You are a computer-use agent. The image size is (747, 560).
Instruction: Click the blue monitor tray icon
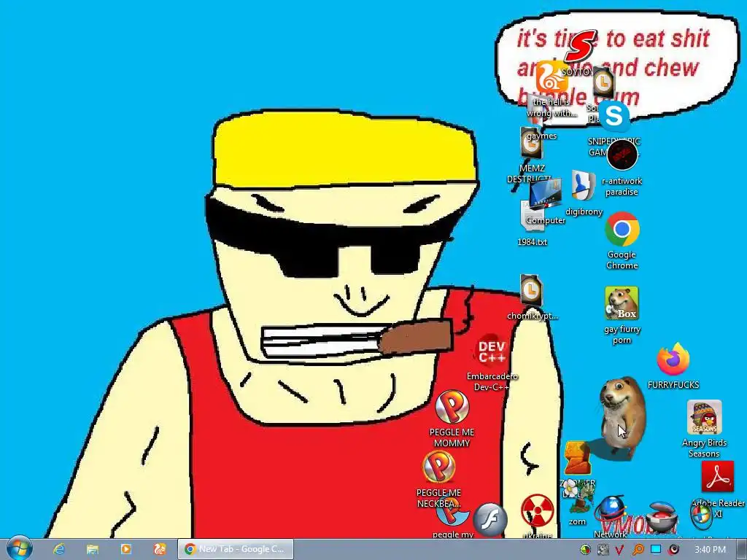(x=656, y=549)
